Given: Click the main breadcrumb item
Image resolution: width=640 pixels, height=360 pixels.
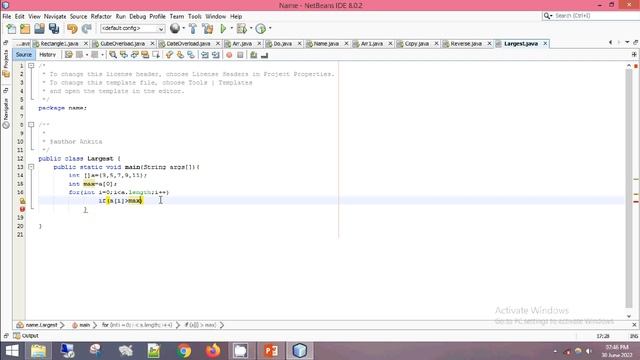Looking at the screenshot, I should point(81,325).
